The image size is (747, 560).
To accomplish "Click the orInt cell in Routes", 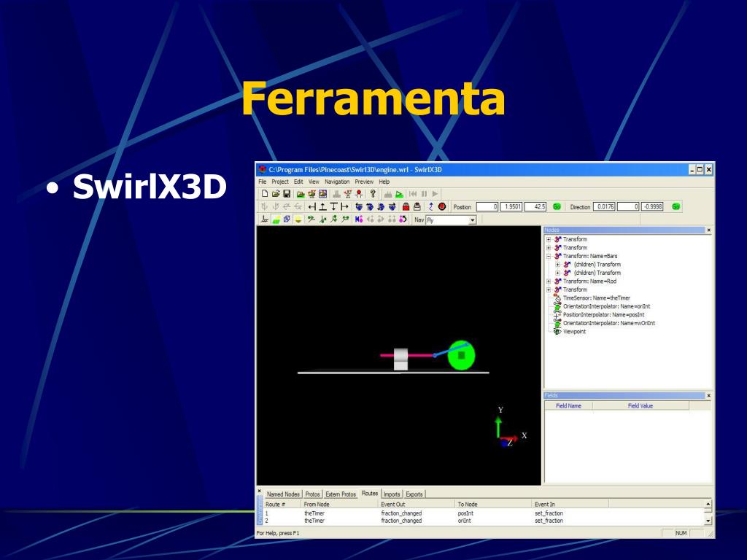I will coord(464,521).
